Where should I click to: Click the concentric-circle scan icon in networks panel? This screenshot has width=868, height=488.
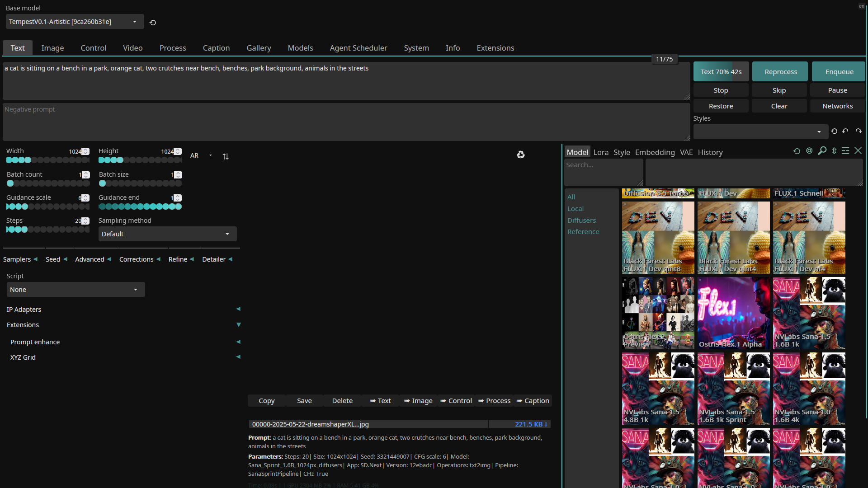point(809,151)
